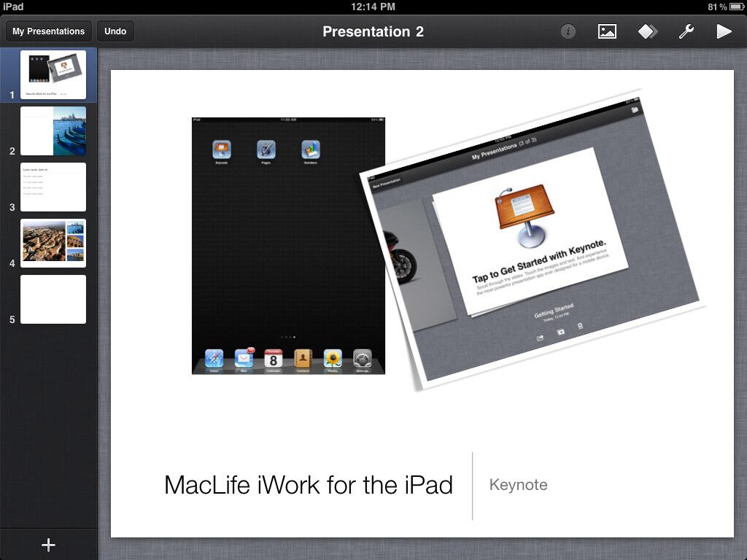
Task: Tap the clock in the iPad status bar
Action: click(x=373, y=6)
